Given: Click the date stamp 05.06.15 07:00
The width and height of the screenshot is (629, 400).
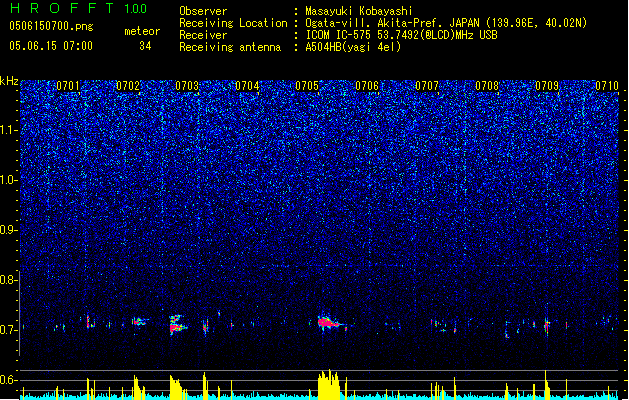Looking at the screenshot, I should coord(51,46).
